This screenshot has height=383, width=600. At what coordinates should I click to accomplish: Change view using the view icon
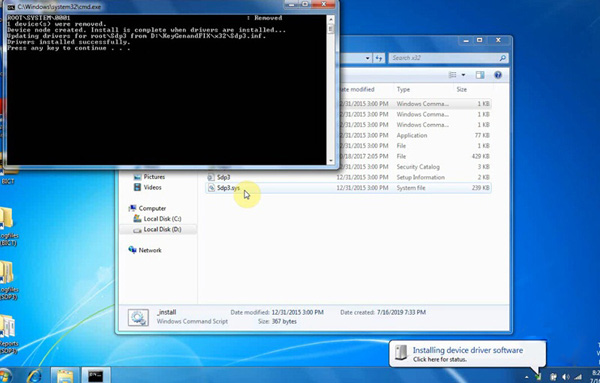[453, 75]
